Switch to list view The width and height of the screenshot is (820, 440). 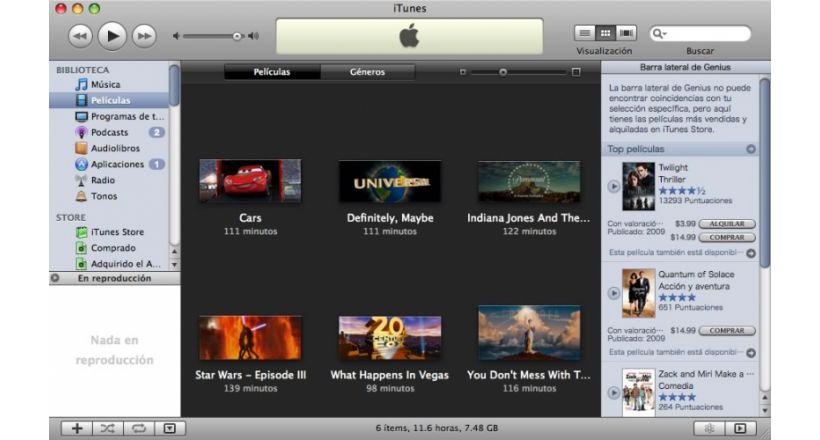[585, 33]
